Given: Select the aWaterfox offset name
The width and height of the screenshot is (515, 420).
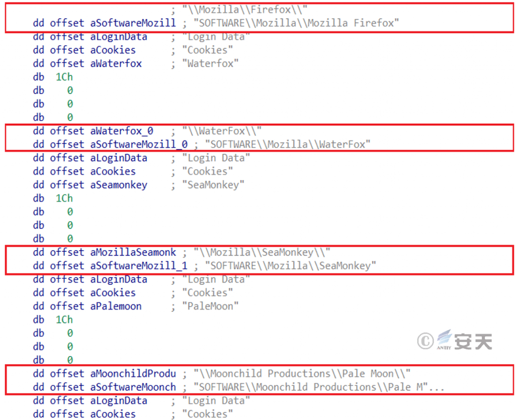Looking at the screenshot, I should [x=116, y=63].
